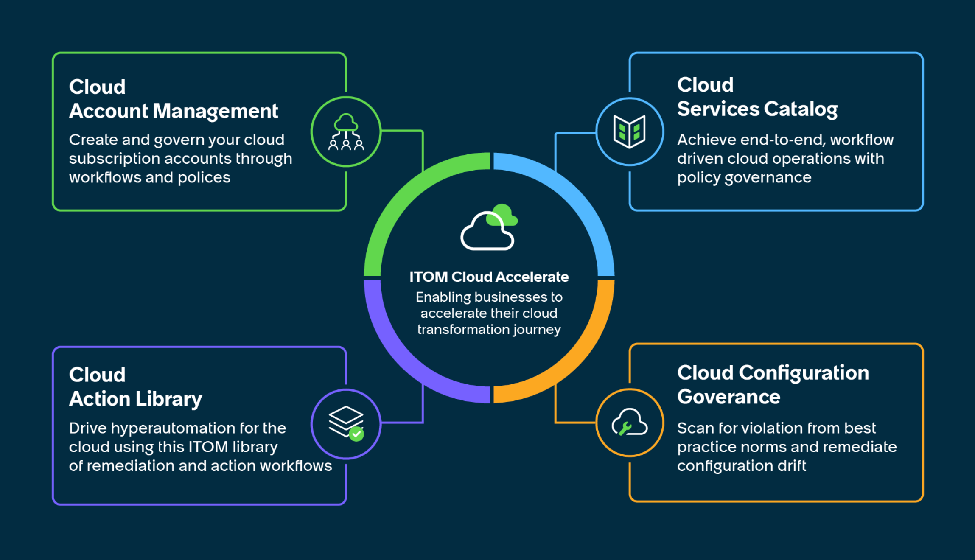Select the 'Cloud Services Catalog' heading
Image resolution: width=975 pixels, height=560 pixels.
757,97
